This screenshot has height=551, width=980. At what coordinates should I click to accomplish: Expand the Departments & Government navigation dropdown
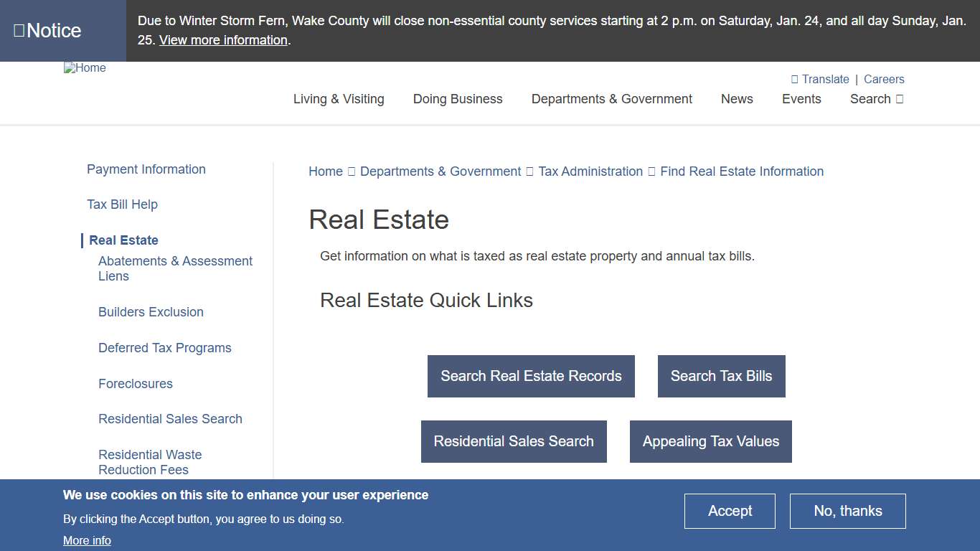click(611, 99)
